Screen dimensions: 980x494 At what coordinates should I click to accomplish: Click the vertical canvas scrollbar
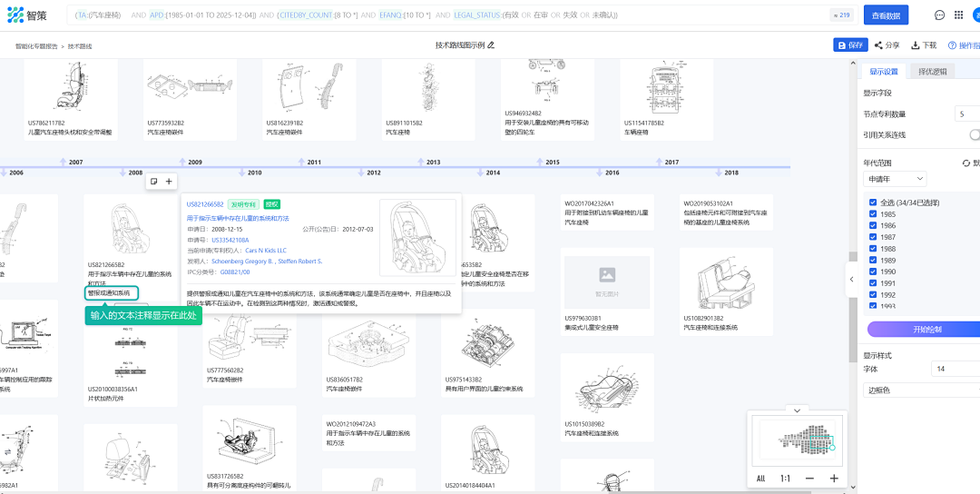852,306
